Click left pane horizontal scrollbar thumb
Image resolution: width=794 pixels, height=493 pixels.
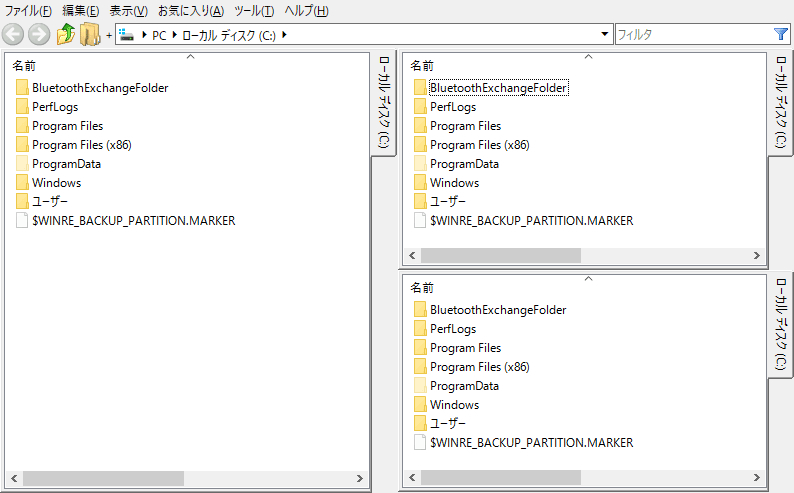[x=103, y=478]
